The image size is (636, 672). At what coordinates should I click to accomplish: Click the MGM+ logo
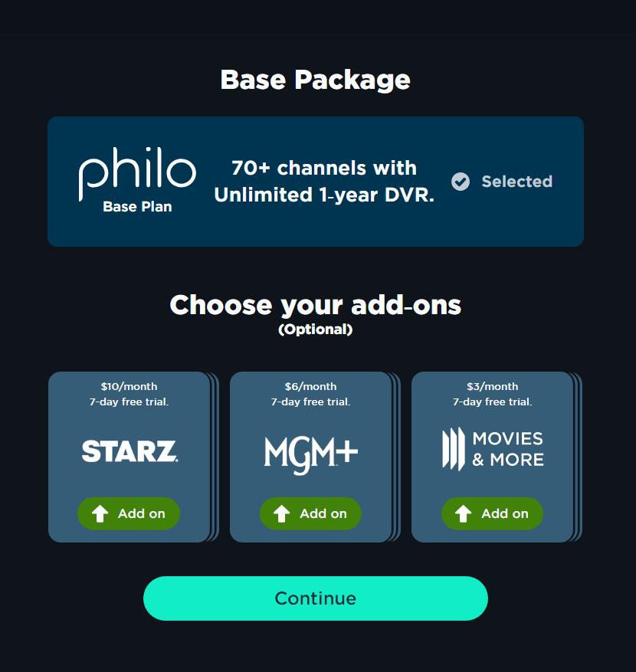[x=310, y=455]
